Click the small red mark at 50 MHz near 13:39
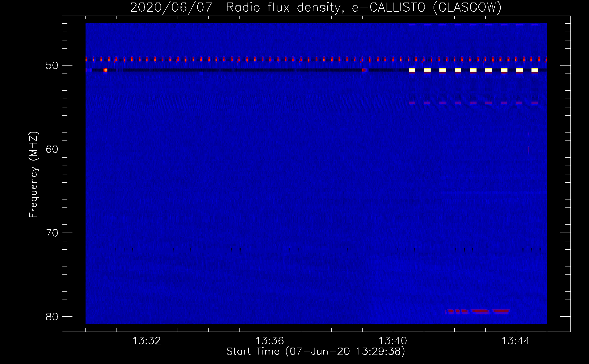 (x=365, y=70)
